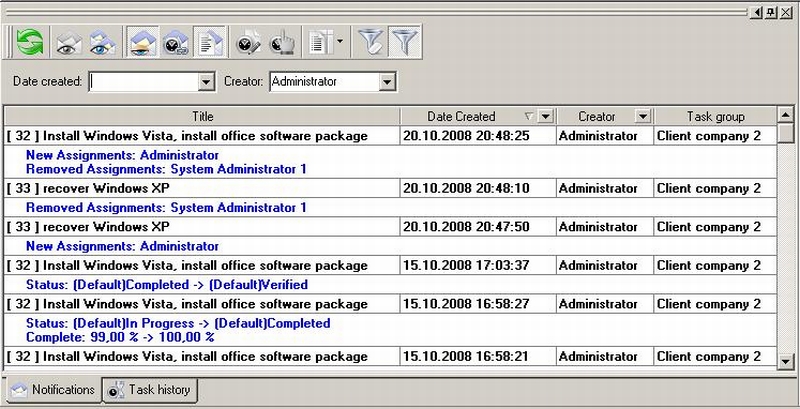Click the single envelope with eye icon
Viewport: 800px width, 409px height.
coord(69,42)
